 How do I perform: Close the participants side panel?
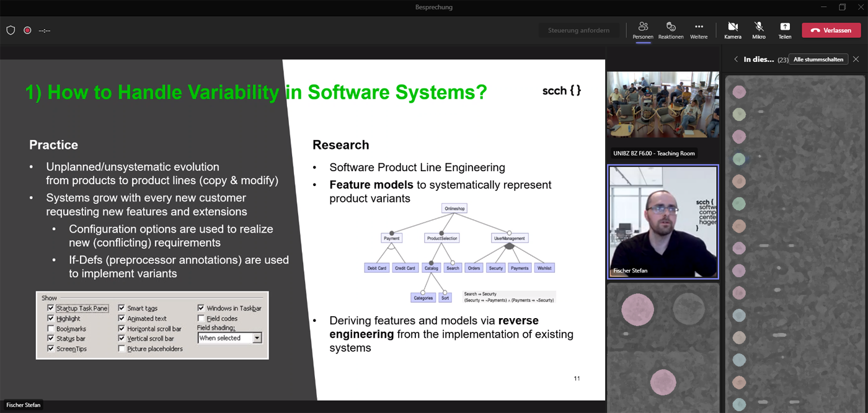pyautogui.click(x=856, y=60)
